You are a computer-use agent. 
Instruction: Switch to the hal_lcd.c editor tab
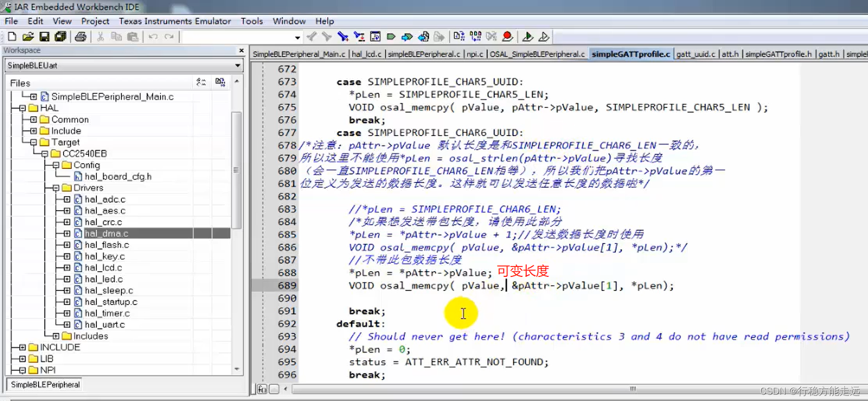click(367, 54)
